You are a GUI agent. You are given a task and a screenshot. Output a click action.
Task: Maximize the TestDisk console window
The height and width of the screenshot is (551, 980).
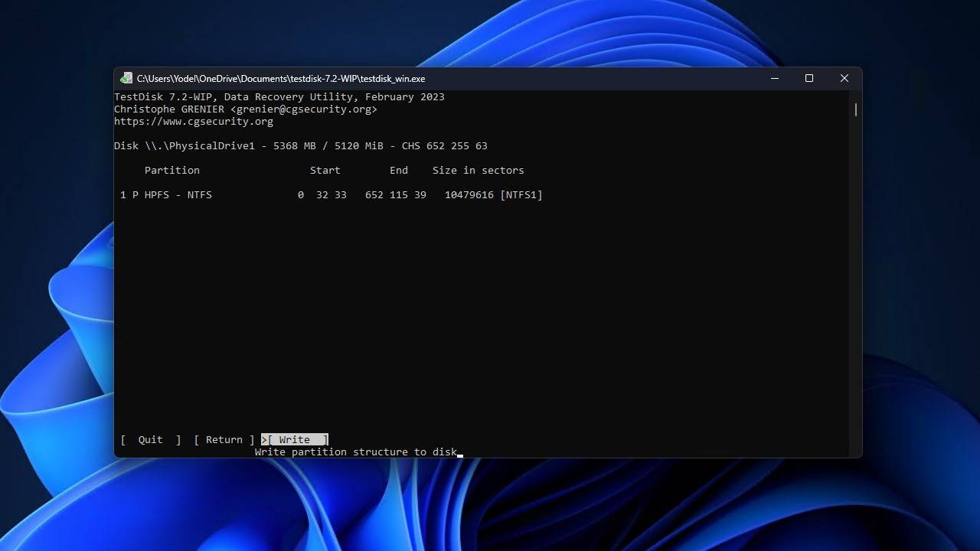point(809,78)
